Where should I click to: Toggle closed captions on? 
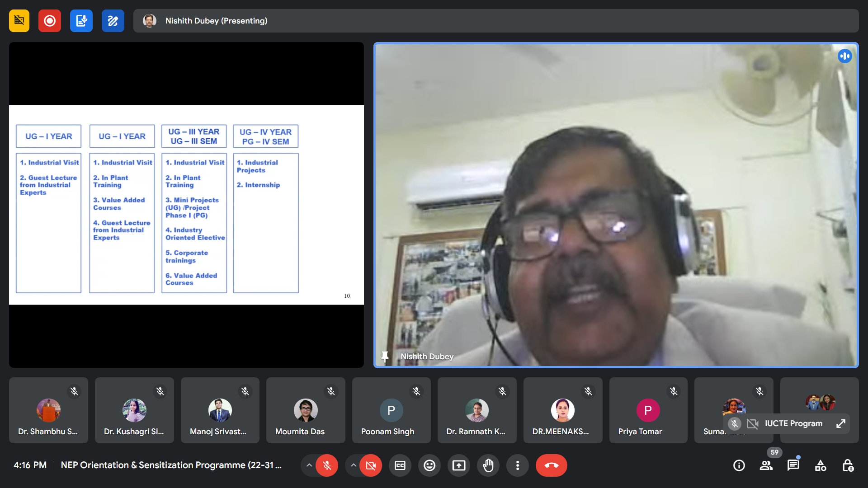click(x=400, y=465)
